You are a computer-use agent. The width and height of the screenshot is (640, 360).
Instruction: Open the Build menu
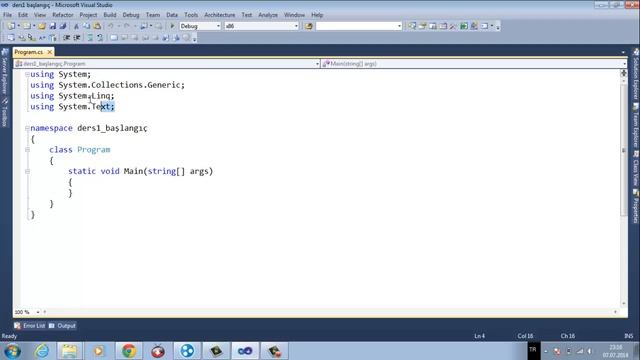click(x=110, y=15)
